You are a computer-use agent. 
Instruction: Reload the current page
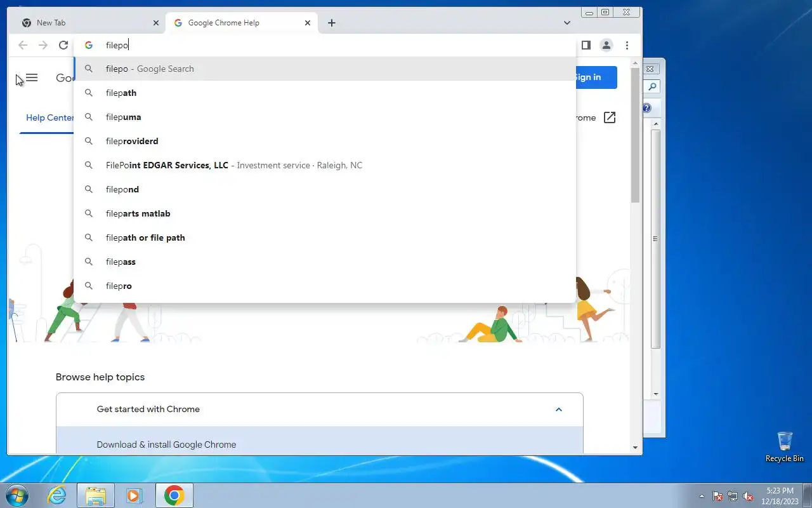(63, 45)
